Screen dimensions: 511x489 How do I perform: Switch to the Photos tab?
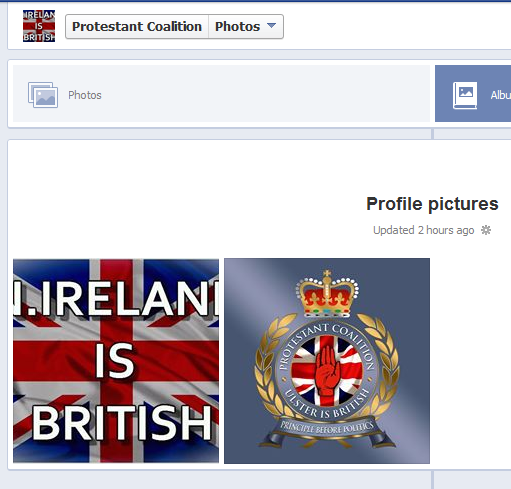pos(221,94)
